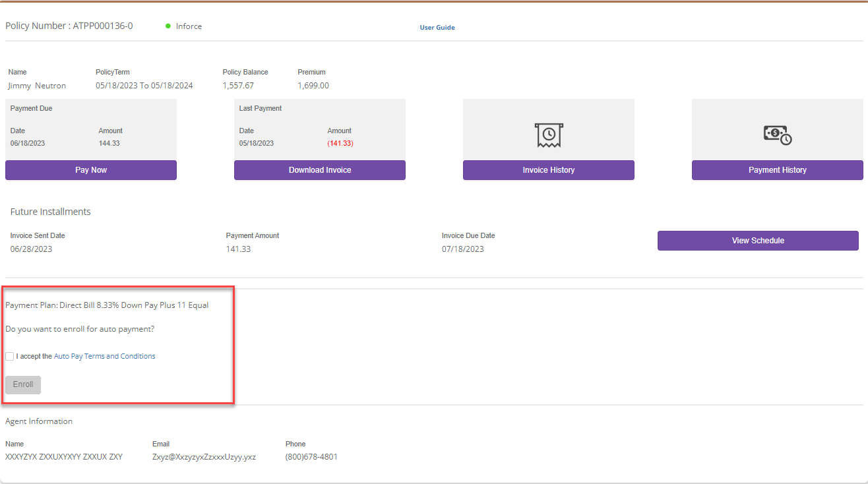868x484 pixels.
Task: Click the policyholder name Jimmy Neutron
Action: 37,86
